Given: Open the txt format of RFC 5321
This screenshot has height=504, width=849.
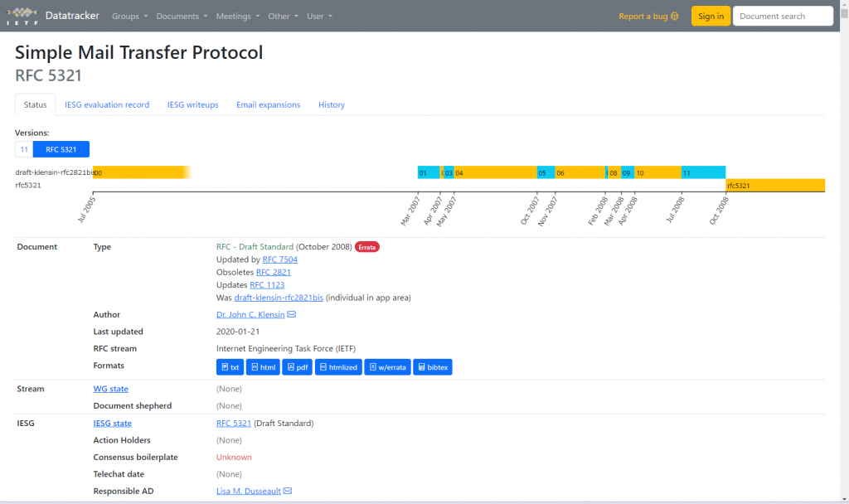Looking at the screenshot, I should (x=230, y=366).
